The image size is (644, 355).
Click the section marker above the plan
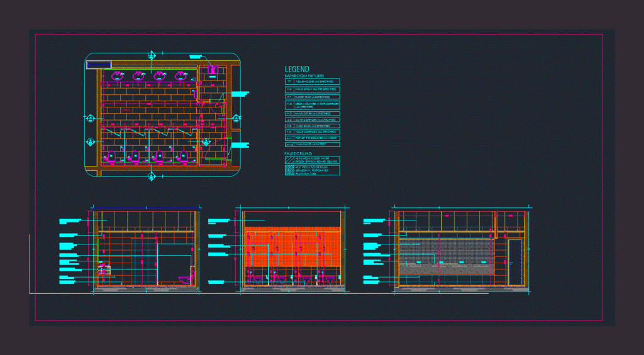pos(152,55)
